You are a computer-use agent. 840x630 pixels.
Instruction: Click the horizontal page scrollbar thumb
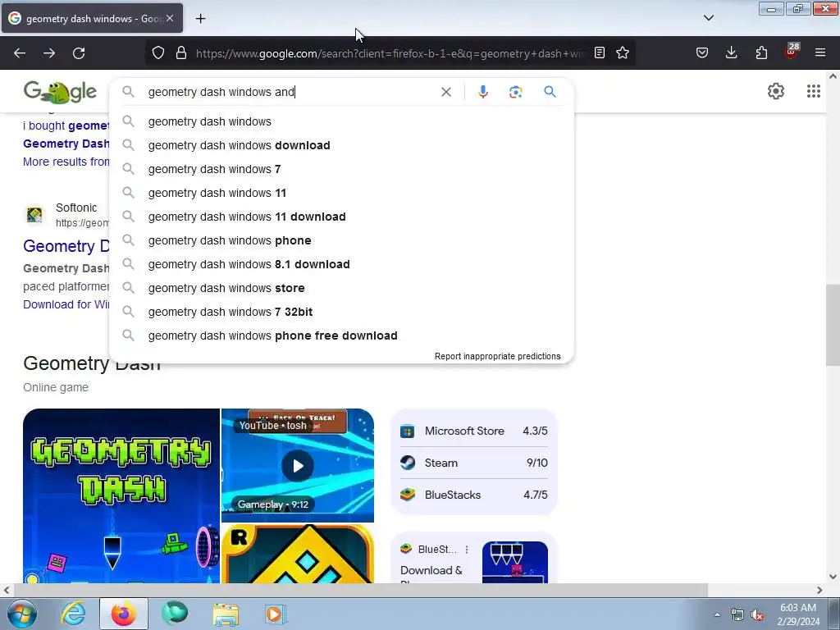[361, 590]
